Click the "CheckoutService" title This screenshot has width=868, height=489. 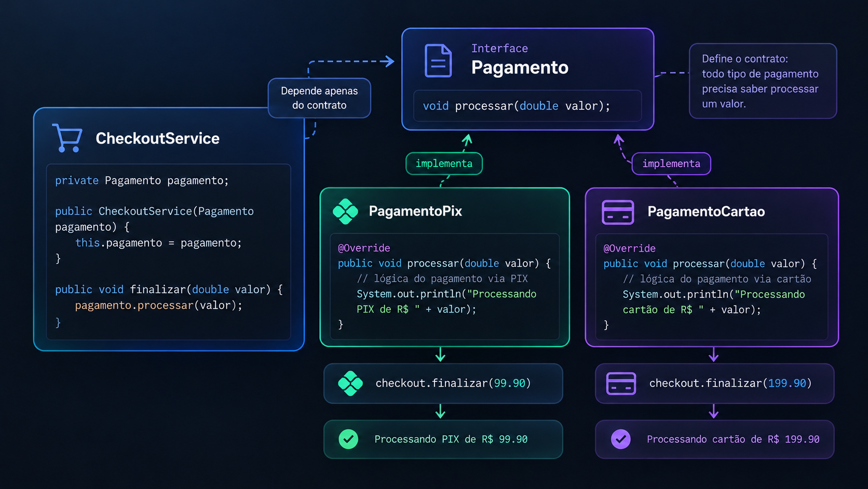point(157,138)
